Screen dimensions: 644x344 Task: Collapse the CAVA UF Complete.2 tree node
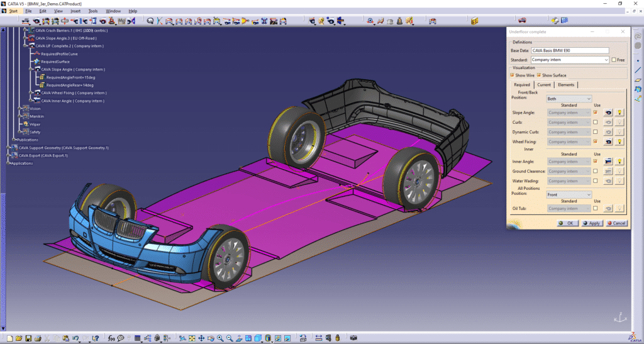[x=26, y=46]
